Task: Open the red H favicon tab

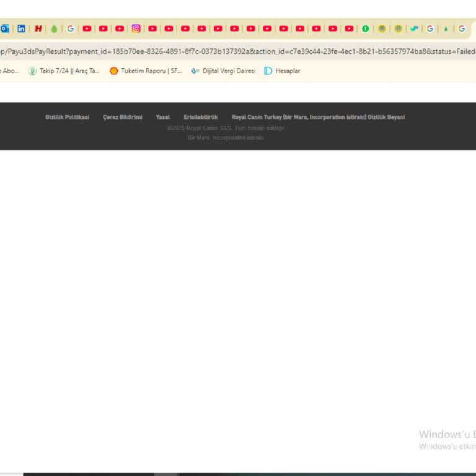Action: (x=38, y=29)
